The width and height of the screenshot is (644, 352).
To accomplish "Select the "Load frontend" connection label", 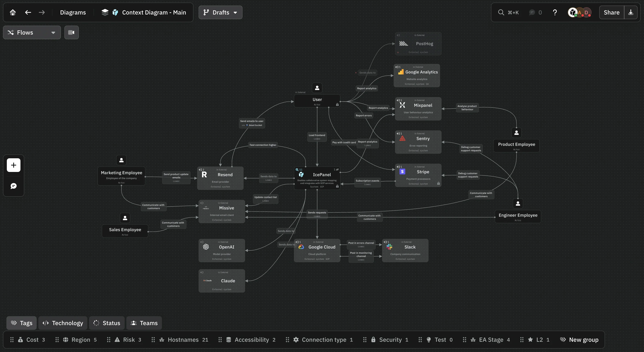I will [x=317, y=137].
